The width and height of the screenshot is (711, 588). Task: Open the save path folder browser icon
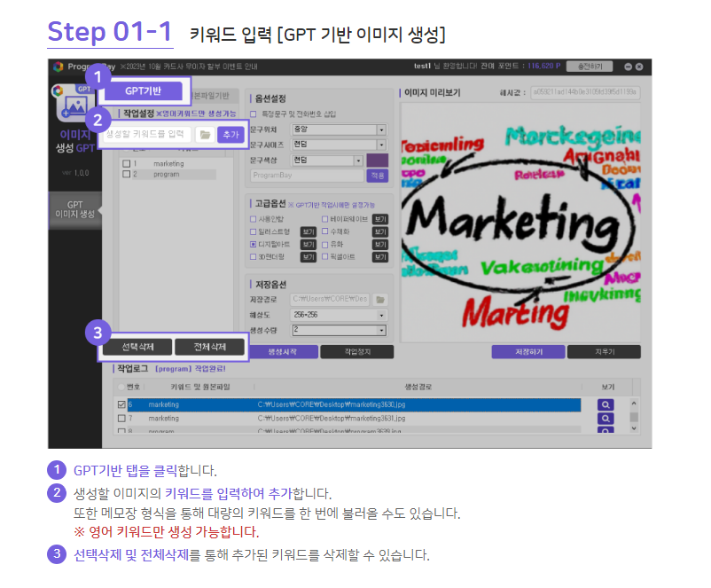coord(380,300)
